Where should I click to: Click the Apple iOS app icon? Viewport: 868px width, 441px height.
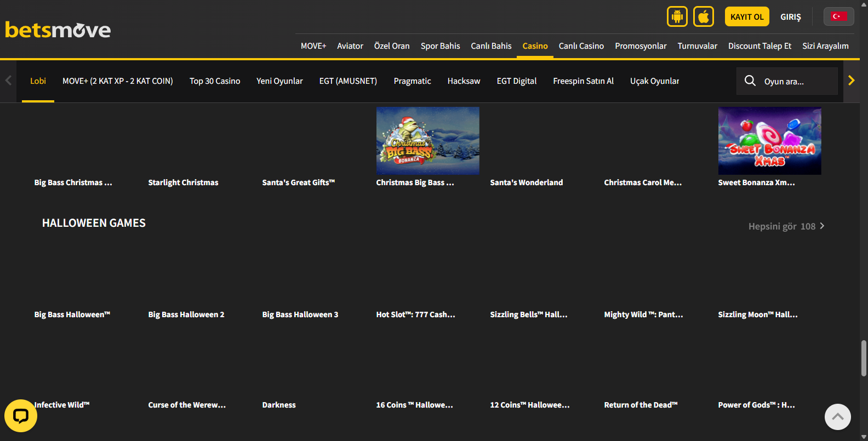click(704, 17)
